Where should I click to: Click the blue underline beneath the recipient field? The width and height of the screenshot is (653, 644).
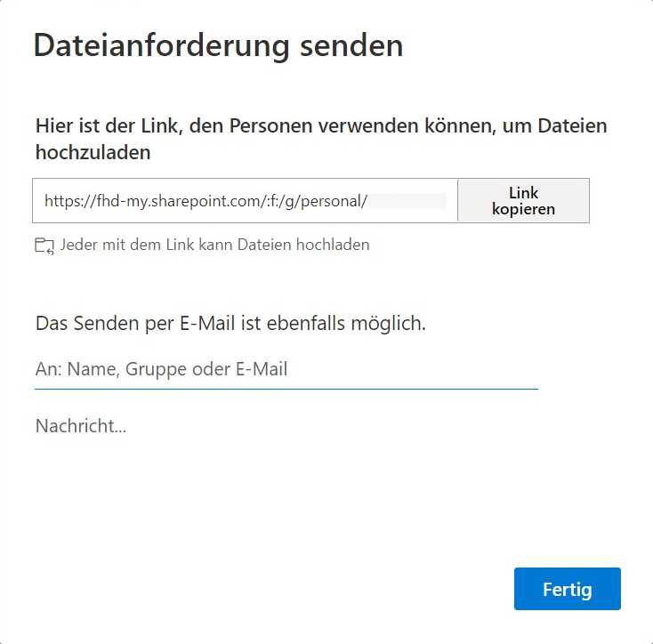pos(286,389)
